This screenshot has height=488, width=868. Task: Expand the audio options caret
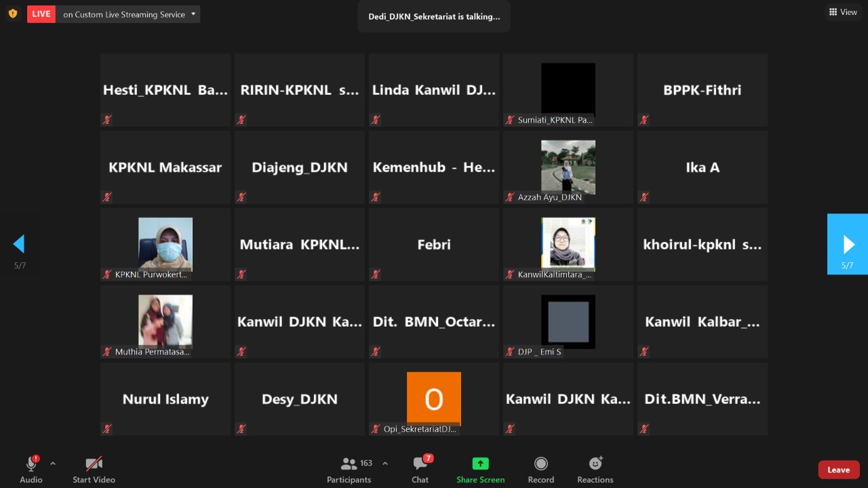click(x=53, y=464)
